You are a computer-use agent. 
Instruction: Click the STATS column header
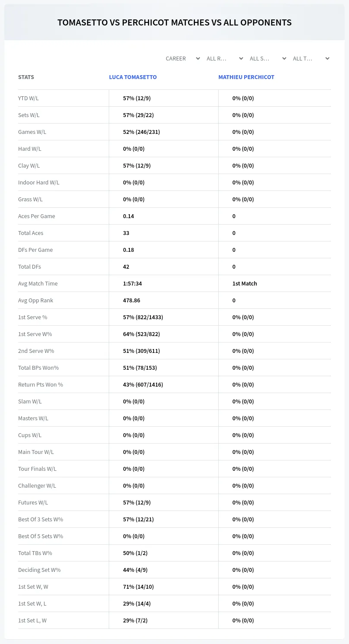click(x=26, y=77)
